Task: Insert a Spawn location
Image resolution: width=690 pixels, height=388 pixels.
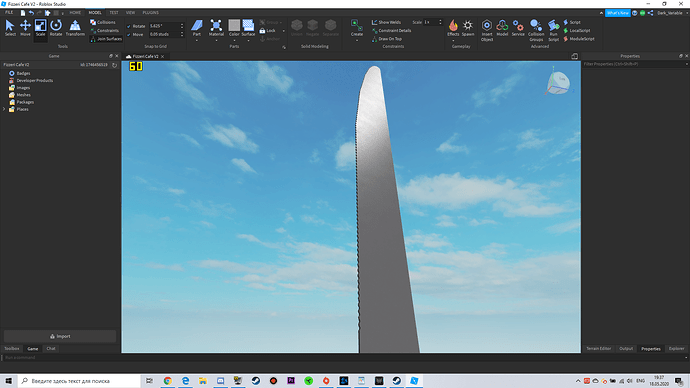Action: pyautogui.click(x=468, y=27)
